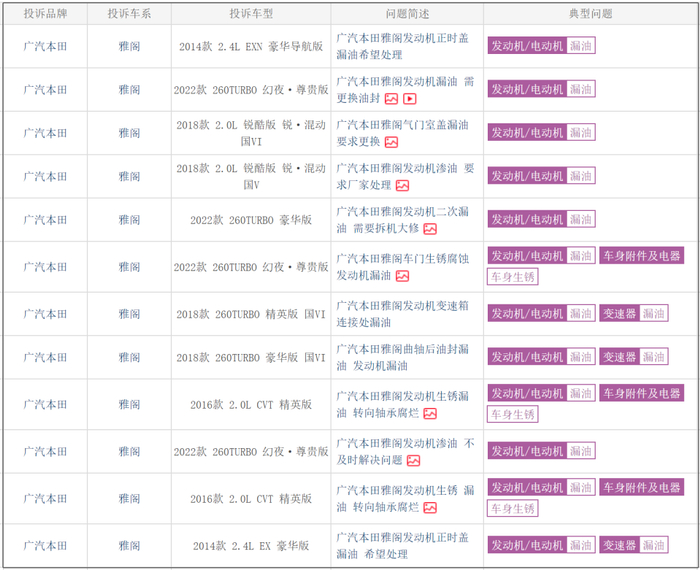The width and height of the screenshot is (700, 570).
Task: Click 广汽本田 brand in 2014款 EXN row
Action: [45, 46]
